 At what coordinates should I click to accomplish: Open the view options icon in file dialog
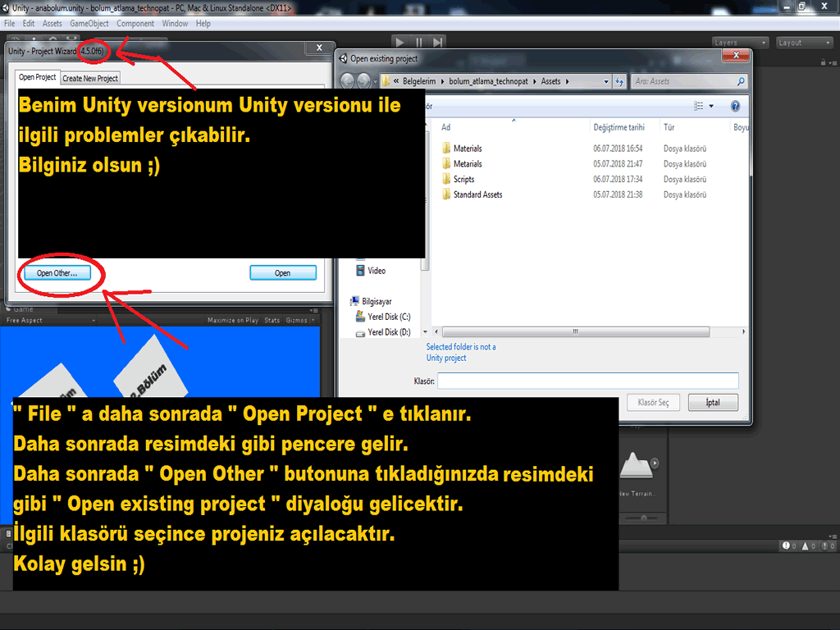click(x=699, y=106)
